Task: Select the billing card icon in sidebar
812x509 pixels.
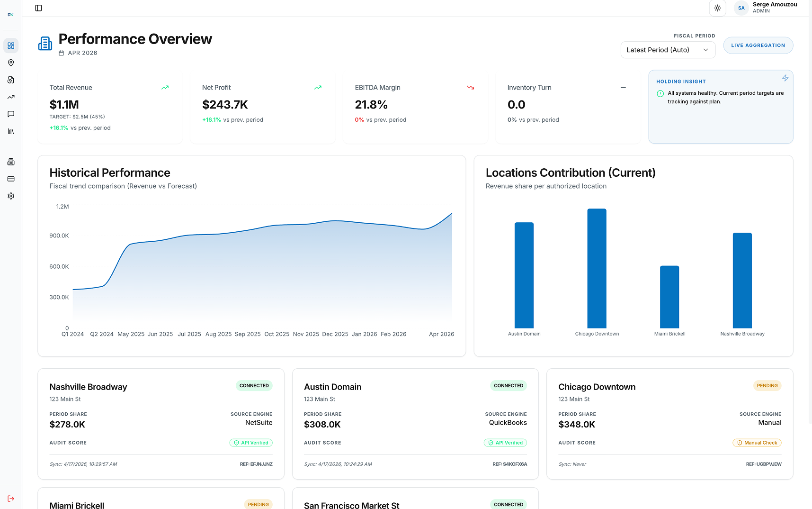Action: (x=10, y=179)
